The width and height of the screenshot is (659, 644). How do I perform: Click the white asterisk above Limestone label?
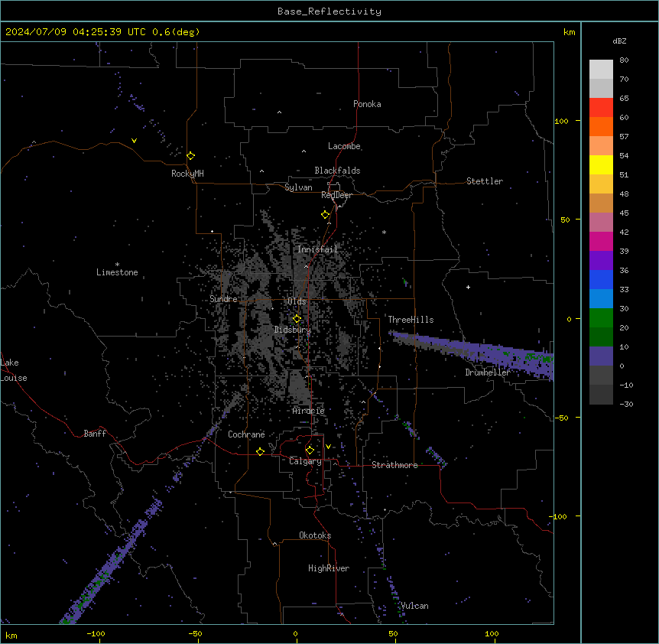coord(117,265)
